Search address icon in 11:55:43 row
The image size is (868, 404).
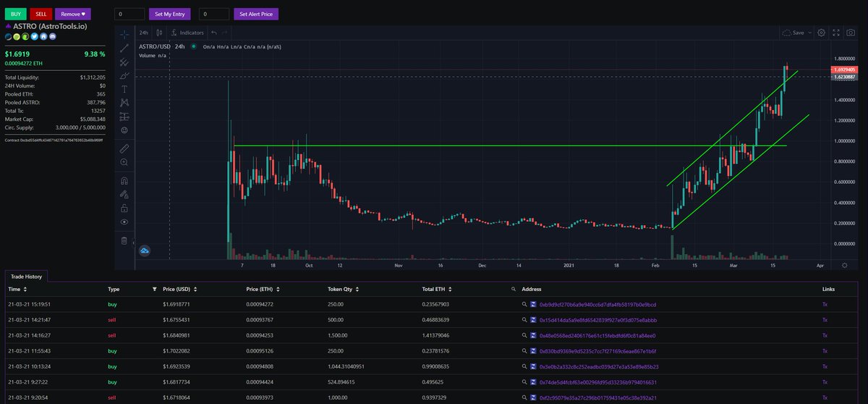524,351
